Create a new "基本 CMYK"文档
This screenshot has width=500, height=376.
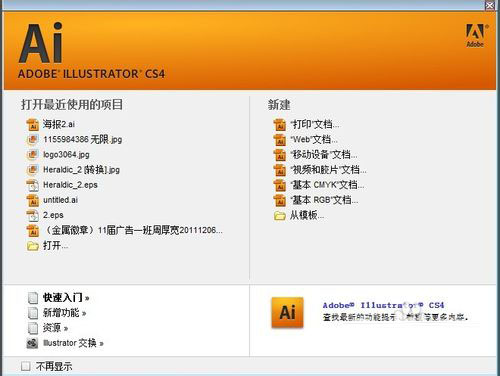[327, 185]
